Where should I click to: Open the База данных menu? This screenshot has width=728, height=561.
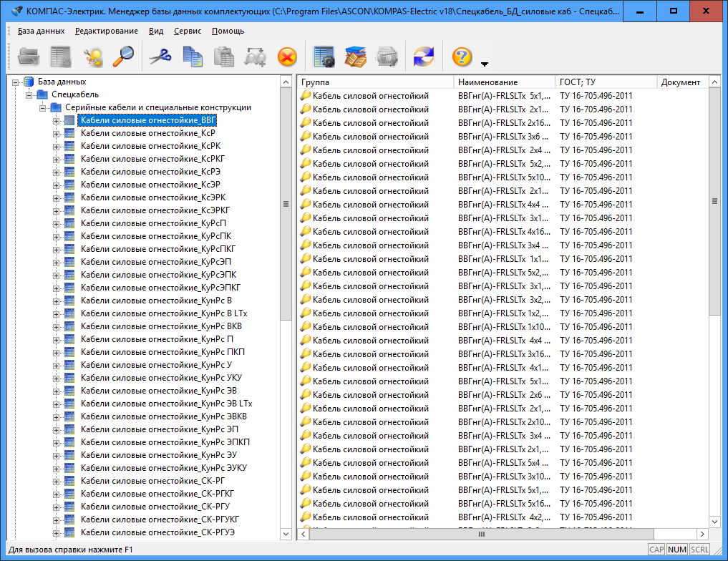42,31
